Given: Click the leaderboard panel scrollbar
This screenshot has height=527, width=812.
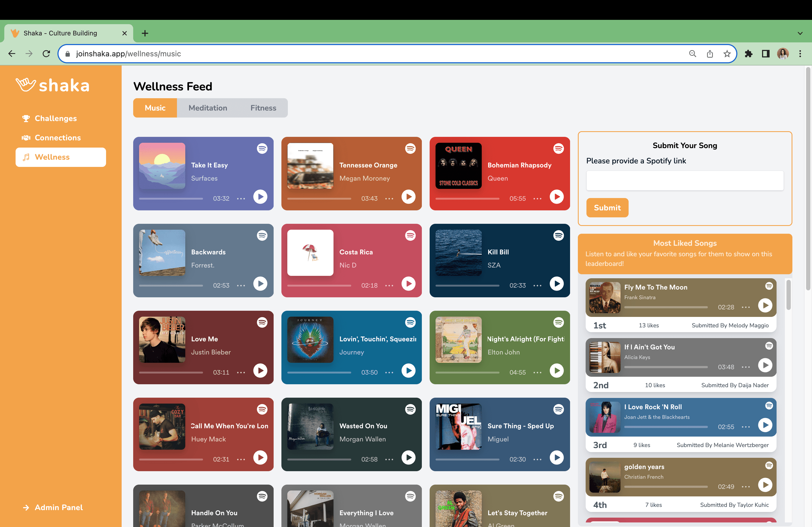Looking at the screenshot, I should (x=788, y=295).
